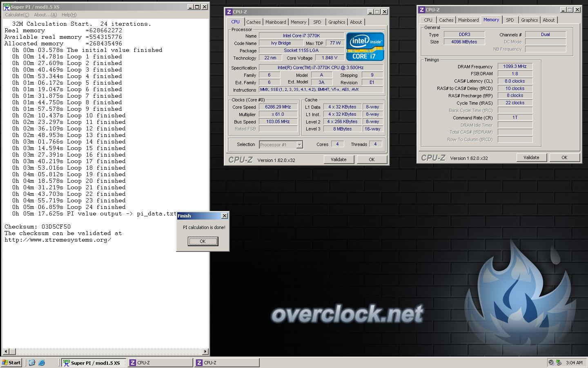Screen dimensions: 588x368
Task: Click Super PI horizontal scrollbar right arrow
Action: pyautogui.click(x=205, y=351)
